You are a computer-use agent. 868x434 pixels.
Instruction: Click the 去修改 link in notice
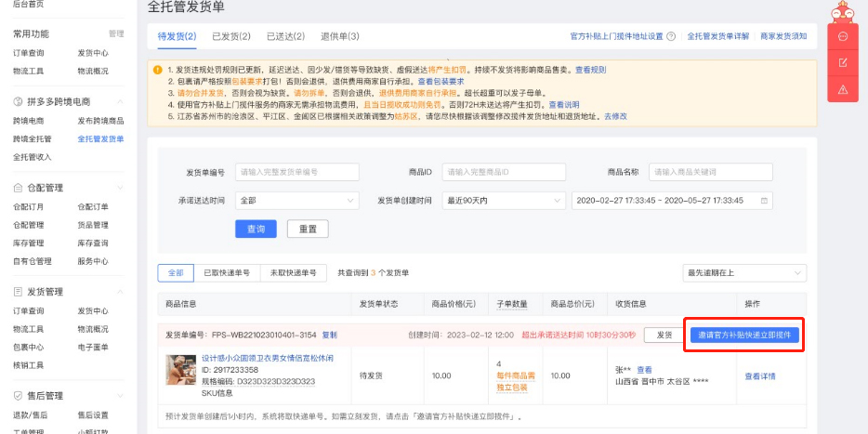(615, 116)
